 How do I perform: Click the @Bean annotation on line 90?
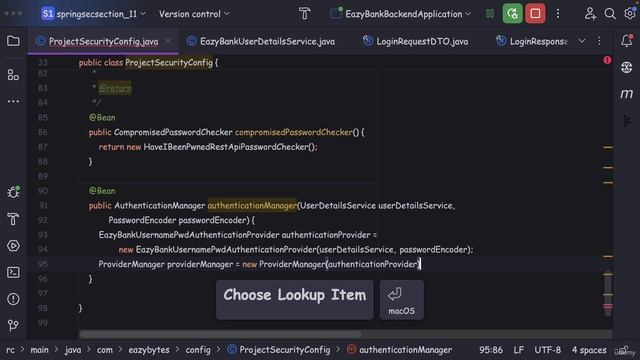pyautogui.click(x=102, y=191)
